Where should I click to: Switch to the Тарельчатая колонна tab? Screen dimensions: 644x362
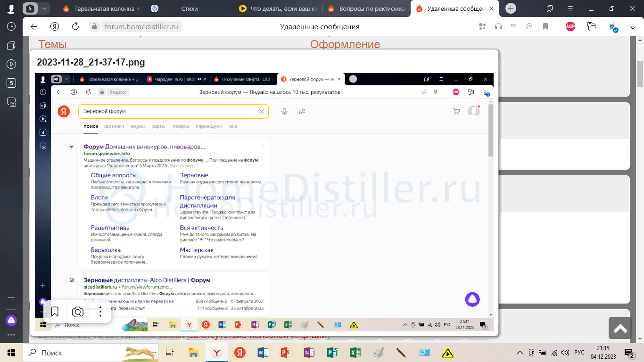101,8
